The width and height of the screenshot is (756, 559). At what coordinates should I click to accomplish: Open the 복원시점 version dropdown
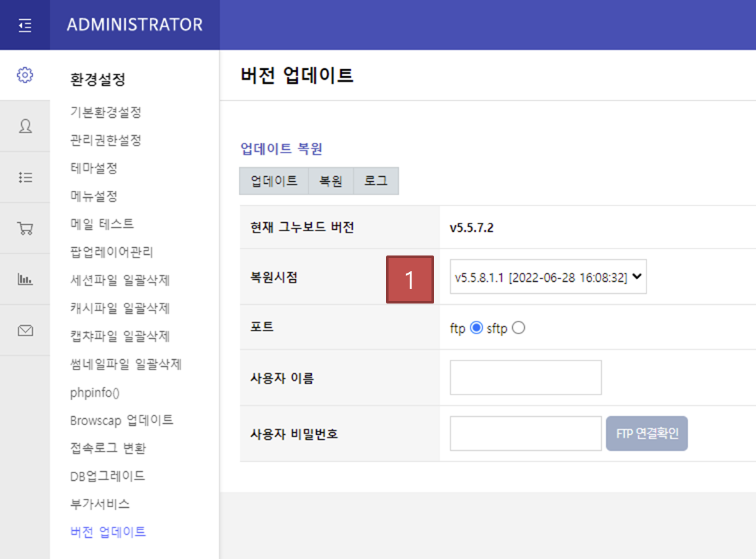click(x=548, y=277)
